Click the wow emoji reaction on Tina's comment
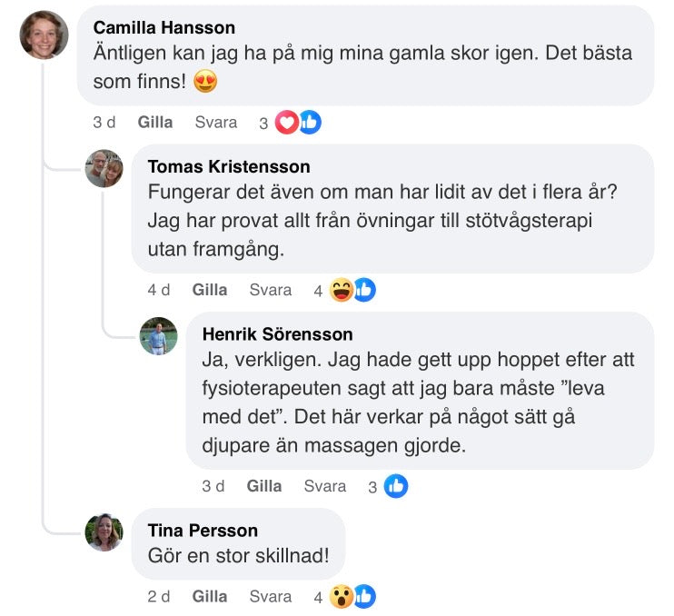Image resolution: width=674 pixels, height=616 pixels. [x=341, y=597]
